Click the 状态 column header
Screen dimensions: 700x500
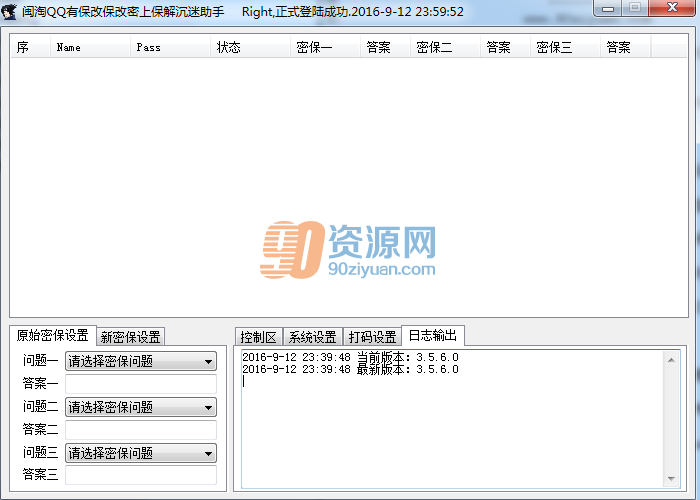(x=250, y=47)
